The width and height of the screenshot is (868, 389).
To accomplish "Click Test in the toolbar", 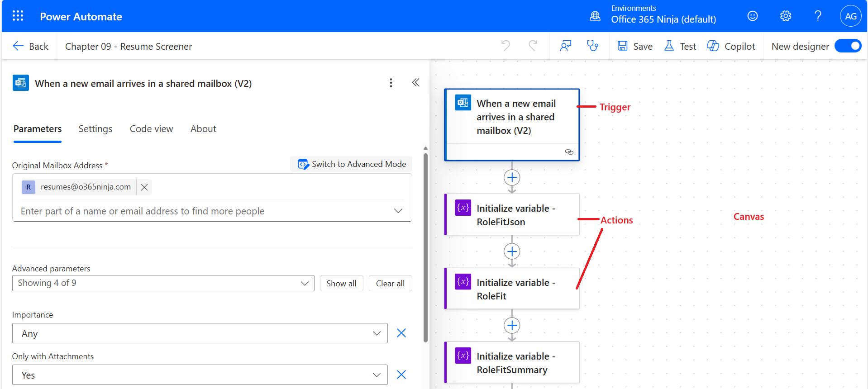I will coord(680,46).
